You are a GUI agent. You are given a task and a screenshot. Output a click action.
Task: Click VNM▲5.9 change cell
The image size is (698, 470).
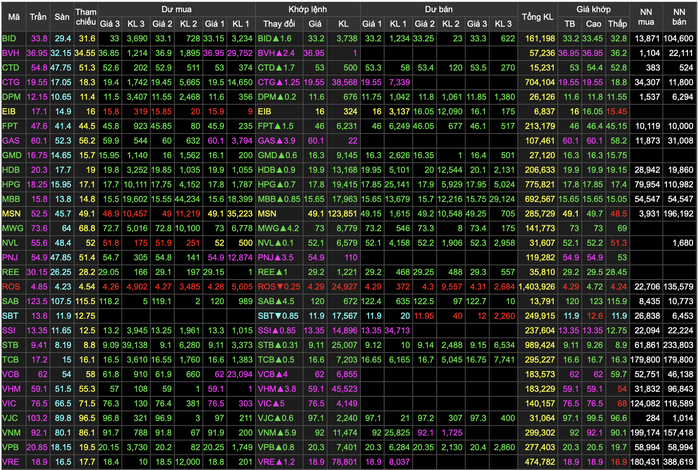click(276, 433)
